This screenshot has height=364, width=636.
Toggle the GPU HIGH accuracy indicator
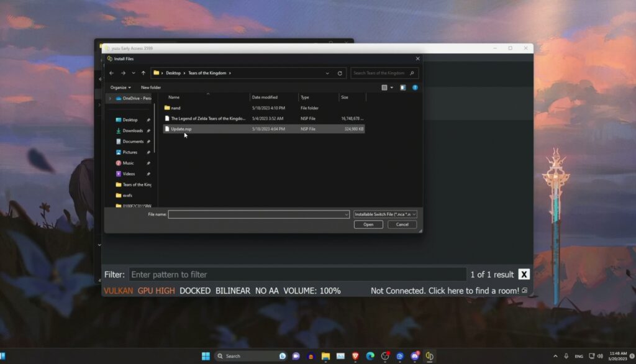click(x=156, y=291)
